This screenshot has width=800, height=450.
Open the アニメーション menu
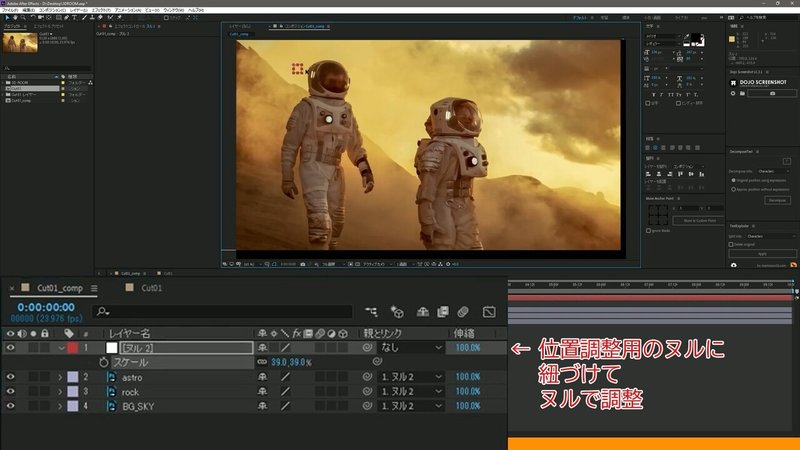click(128, 10)
